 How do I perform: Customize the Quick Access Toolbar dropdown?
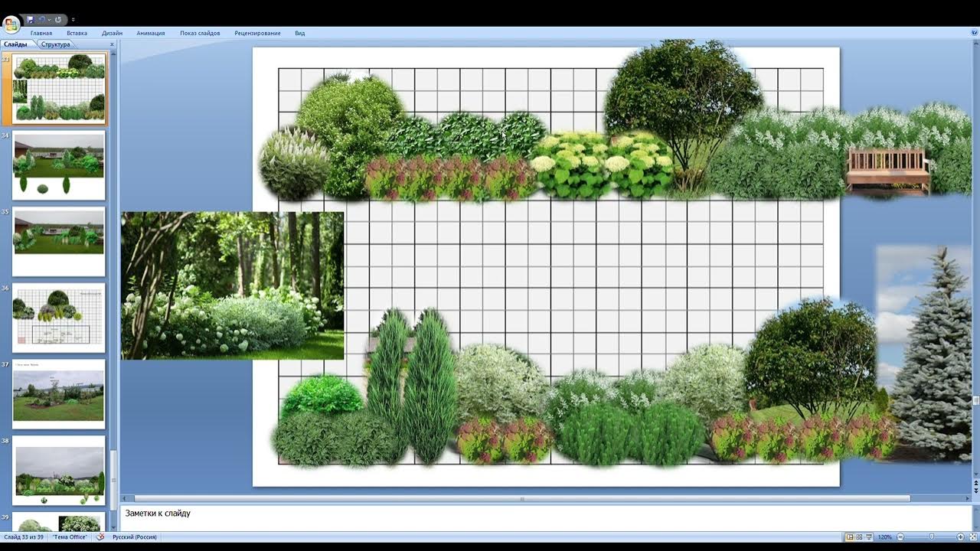73,19
